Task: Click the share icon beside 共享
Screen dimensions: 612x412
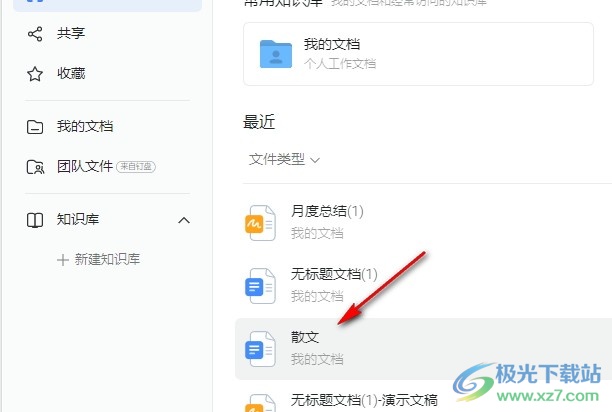Action: [35, 34]
